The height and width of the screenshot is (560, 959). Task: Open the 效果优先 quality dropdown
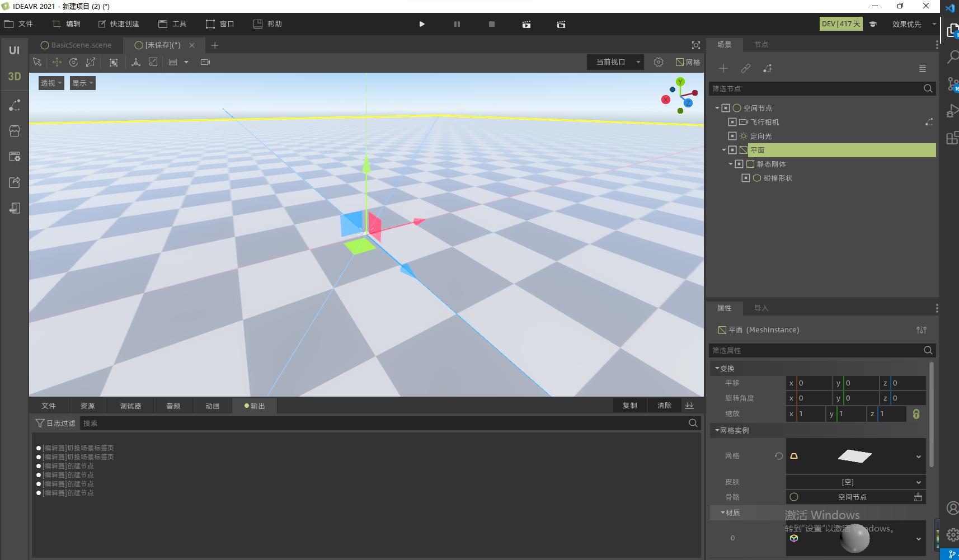(913, 24)
